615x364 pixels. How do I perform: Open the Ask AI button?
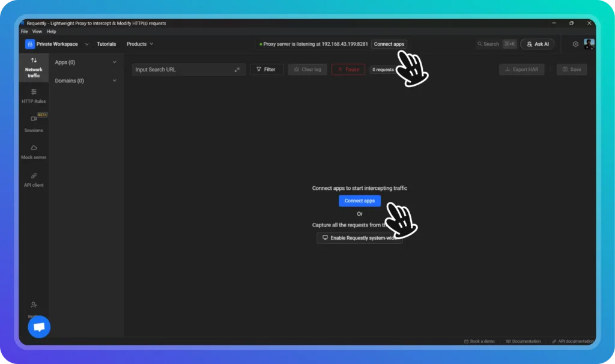(x=538, y=44)
